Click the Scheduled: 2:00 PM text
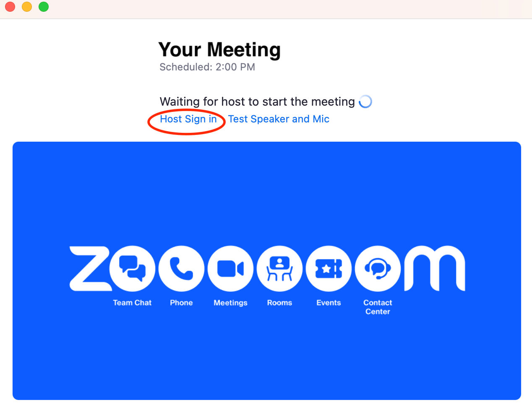532x410 pixels. pyautogui.click(x=207, y=67)
